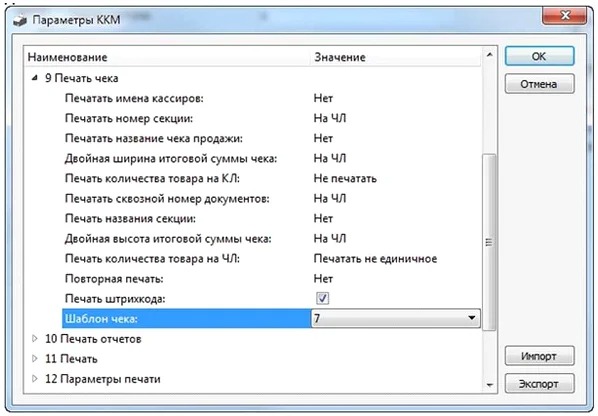Select Печать количества товара на КЛ value
598x416 pixels.
(x=345, y=178)
